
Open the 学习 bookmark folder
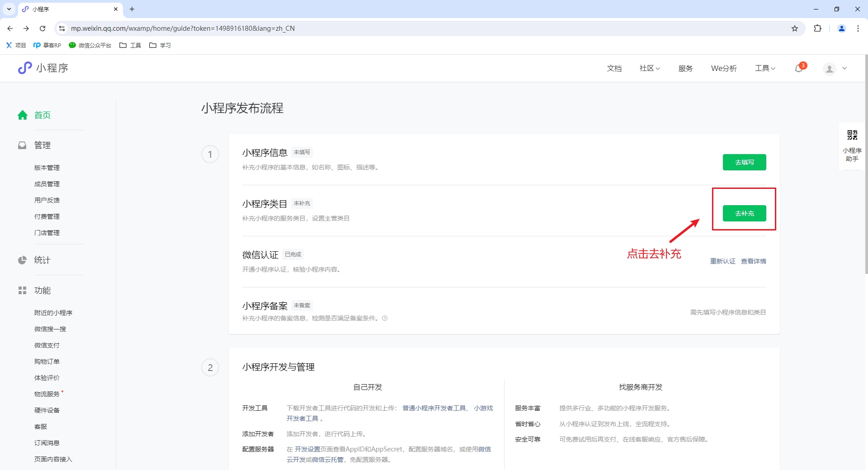point(160,45)
